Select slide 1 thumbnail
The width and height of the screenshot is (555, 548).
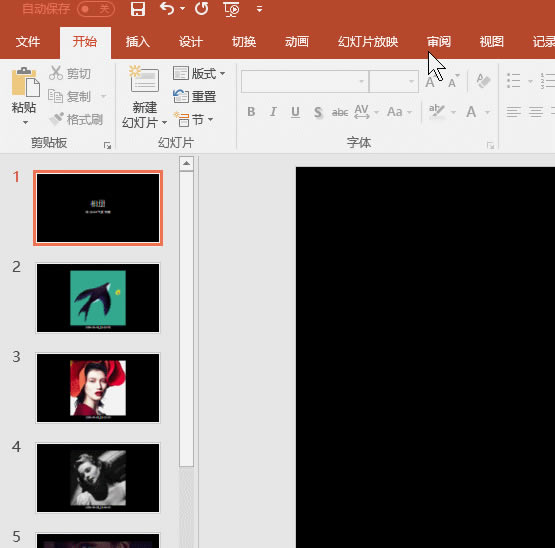tap(98, 208)
